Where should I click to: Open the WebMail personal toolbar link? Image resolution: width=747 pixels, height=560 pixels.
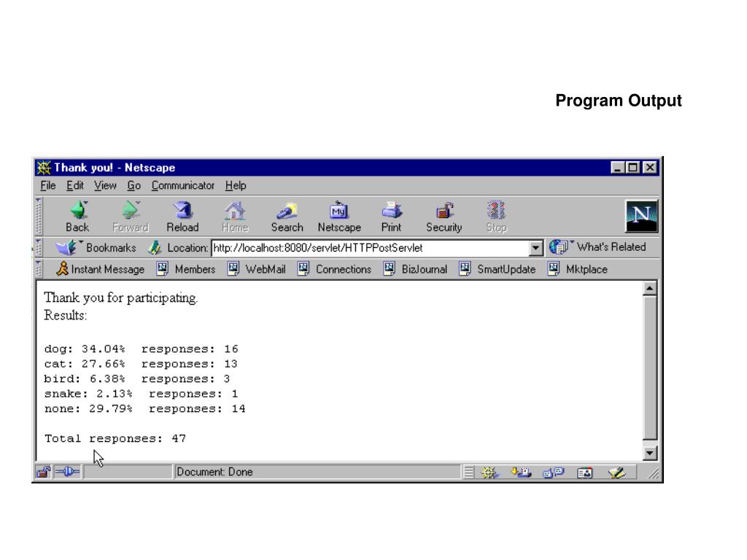point(257,269)
